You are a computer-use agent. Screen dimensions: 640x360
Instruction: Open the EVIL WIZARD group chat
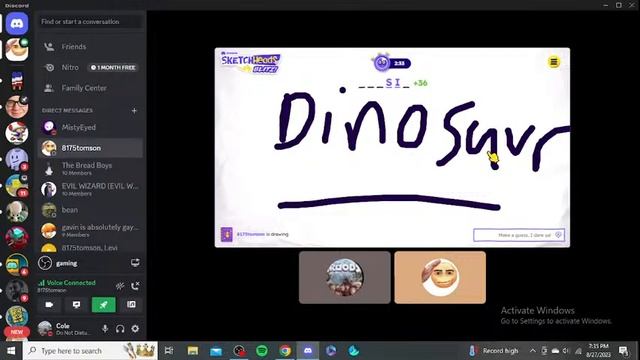pos(90,189)
